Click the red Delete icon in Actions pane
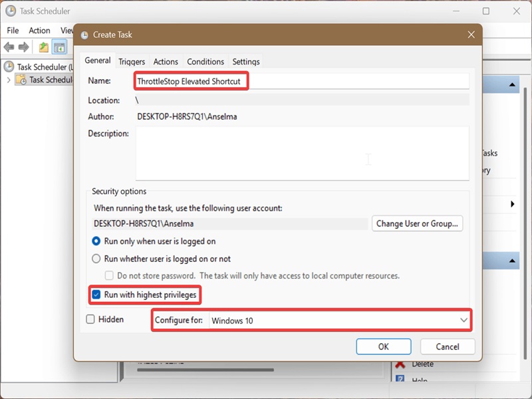Screen dimensions: 532x399 pyautogui.click(x=400, y=364)
